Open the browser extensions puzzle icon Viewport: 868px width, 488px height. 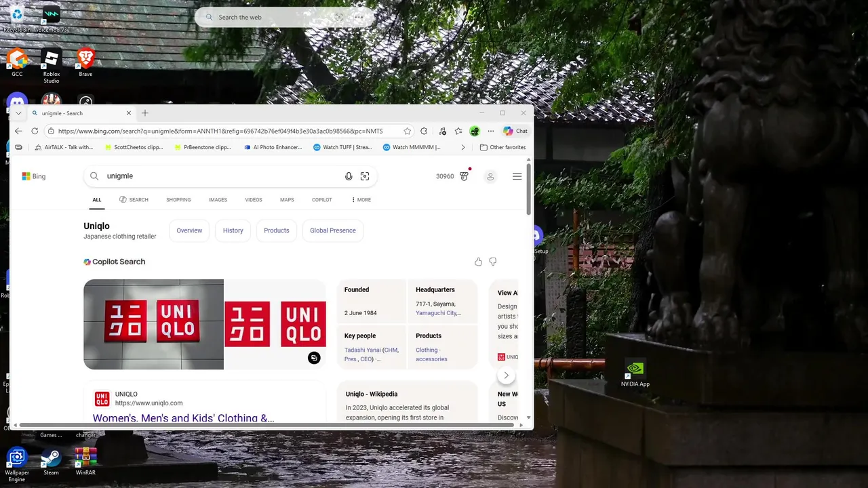[x=424, y=131]
